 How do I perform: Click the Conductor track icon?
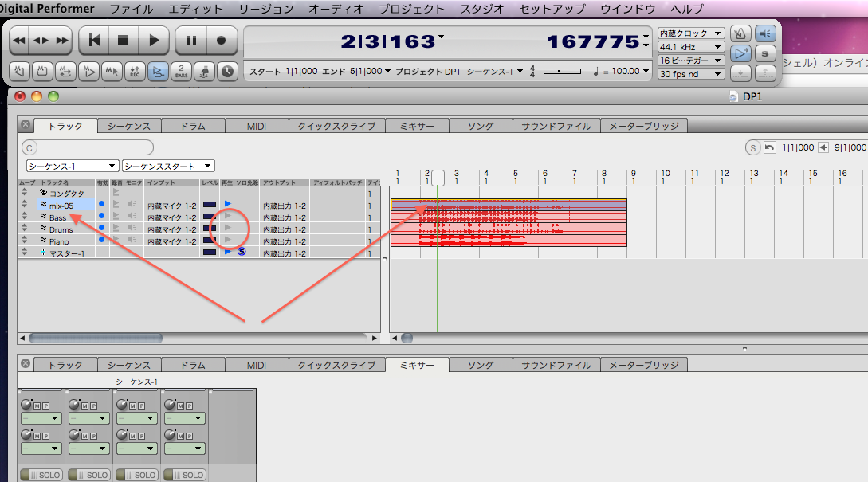[x=43, y=193]
